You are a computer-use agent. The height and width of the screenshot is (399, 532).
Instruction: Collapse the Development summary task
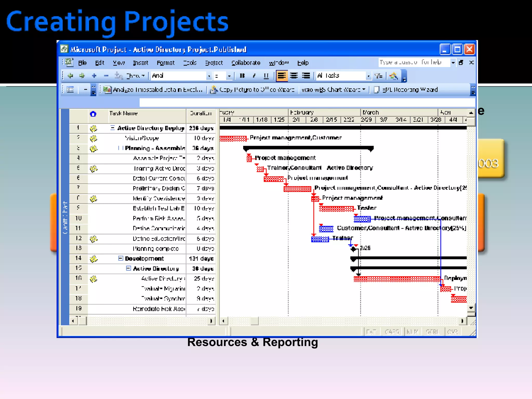tap(121, 258)
